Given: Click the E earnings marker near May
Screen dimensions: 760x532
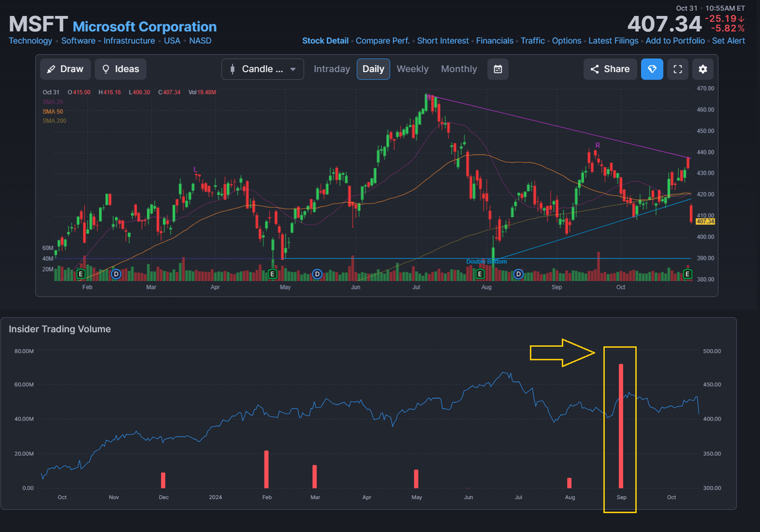Looking at the screenshot, I should [x=272, y=274].
